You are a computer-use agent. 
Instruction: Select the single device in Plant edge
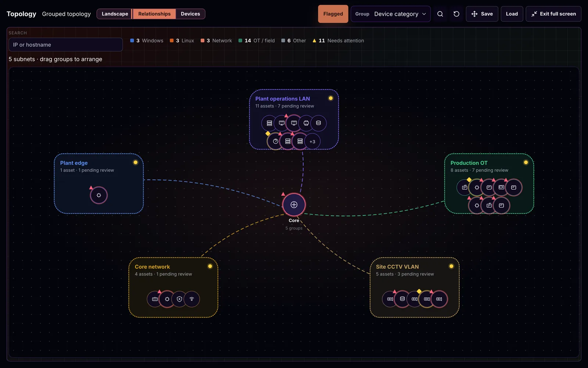coord(99,195)
